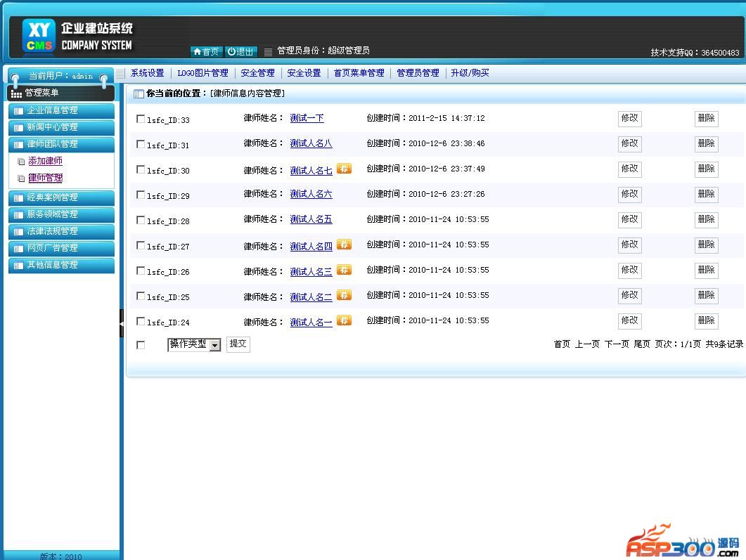The width and height of the screenshot is (746, 560).
Task: Tick checkbox for lsfc_ID:33
Action: [x=141, y=119]
